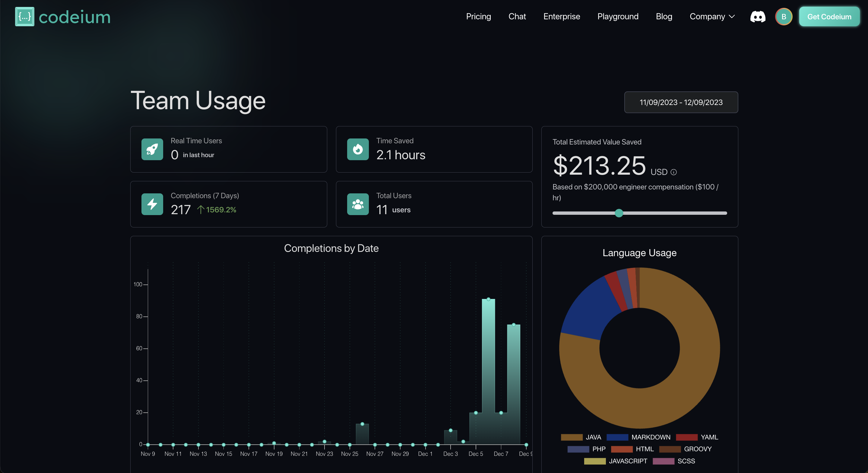868x473 pixels.
Task: Click the Completions lightning bolt icon
Action: (152, 204)
